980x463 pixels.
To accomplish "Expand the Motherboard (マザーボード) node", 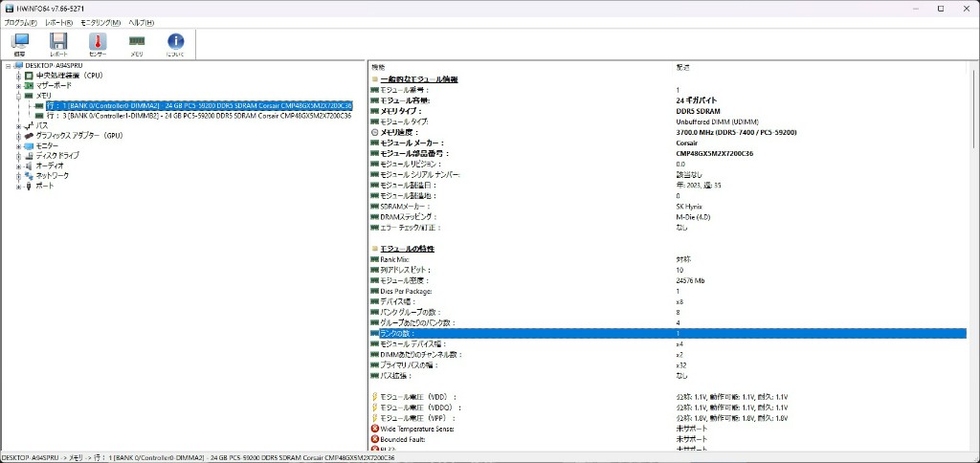I will pyautogui.click(x=18, y=86).
